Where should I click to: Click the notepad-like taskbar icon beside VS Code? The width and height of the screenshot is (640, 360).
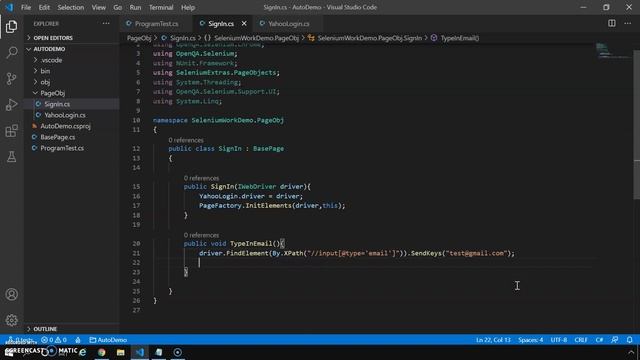(x=159, y=352)
